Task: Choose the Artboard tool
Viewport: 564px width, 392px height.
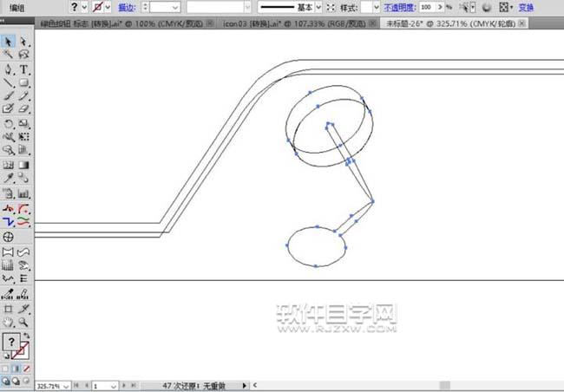Action: [x=8, y=309]
